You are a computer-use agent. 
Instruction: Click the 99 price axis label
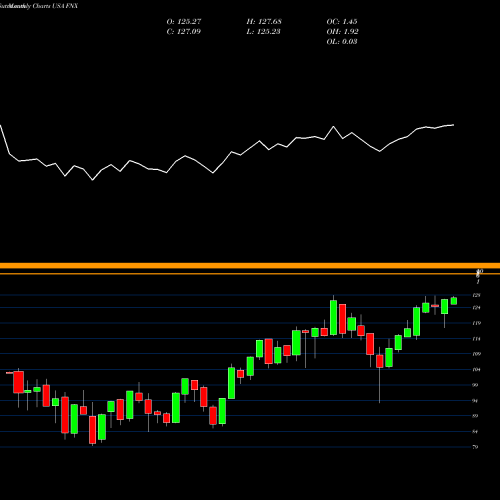point(476,385)
